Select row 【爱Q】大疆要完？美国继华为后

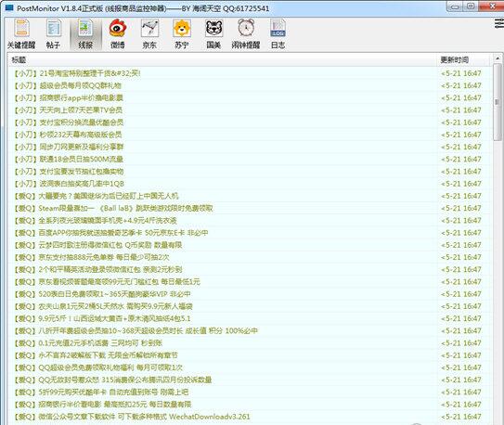click(250, 196)
